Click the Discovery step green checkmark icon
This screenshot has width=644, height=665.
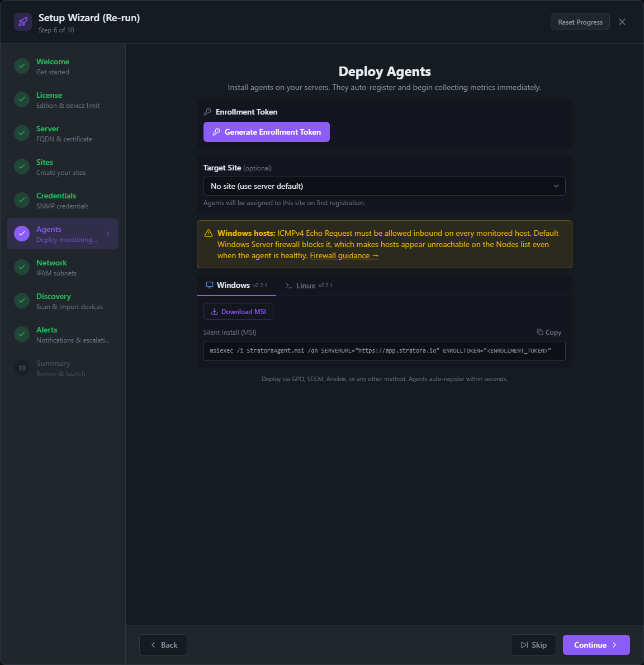coord(22,300)
